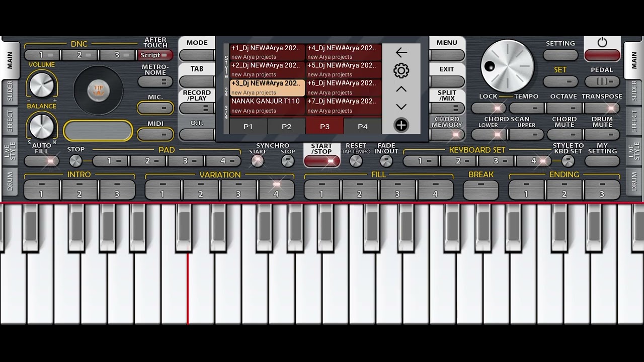
Task: Click the SET button
Action: [x=560, y=81]
